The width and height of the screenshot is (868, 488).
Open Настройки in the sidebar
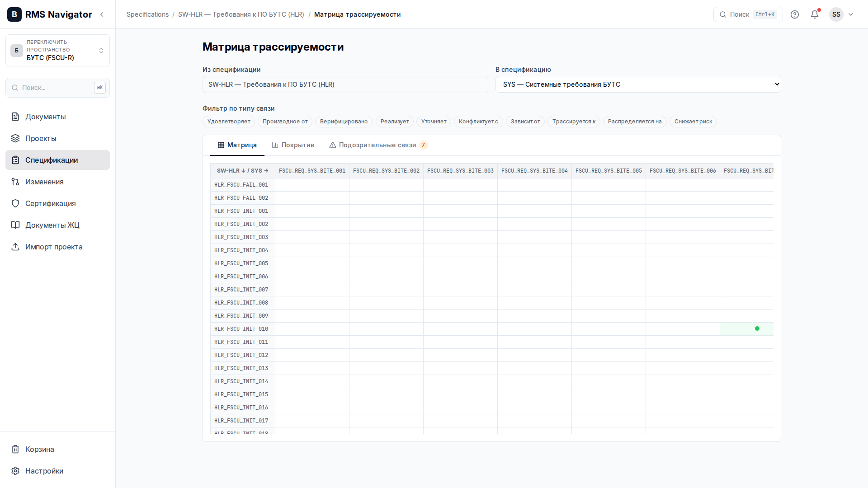pyautogui.click(x=57, y=471)
